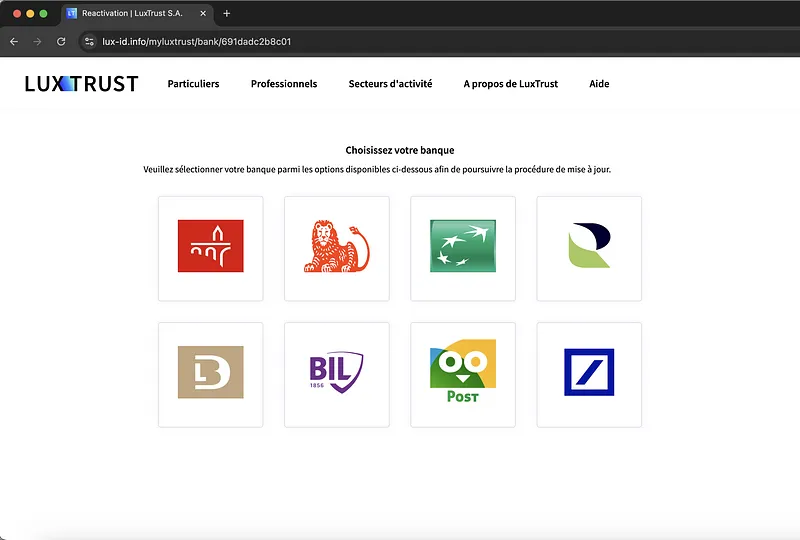Open A propos de LuxTrust menu
This screenshot has width=800, height=540.
pyautogui.click(x=511, y=84)
